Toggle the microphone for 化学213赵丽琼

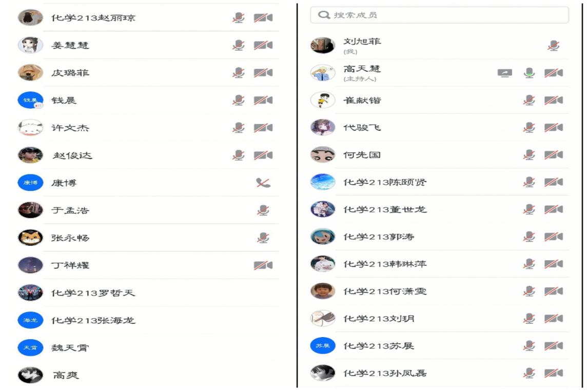(x=238, y=18)
